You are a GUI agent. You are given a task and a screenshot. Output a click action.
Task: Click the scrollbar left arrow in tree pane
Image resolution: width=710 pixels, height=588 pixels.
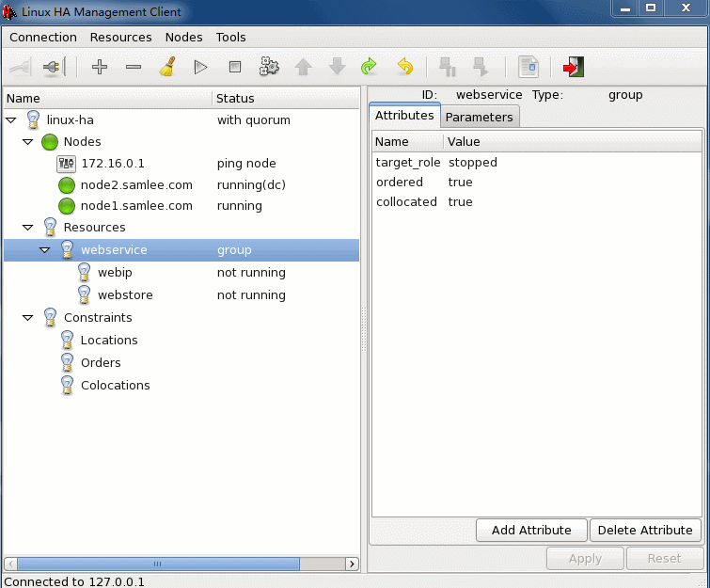(x=11, y=564)
